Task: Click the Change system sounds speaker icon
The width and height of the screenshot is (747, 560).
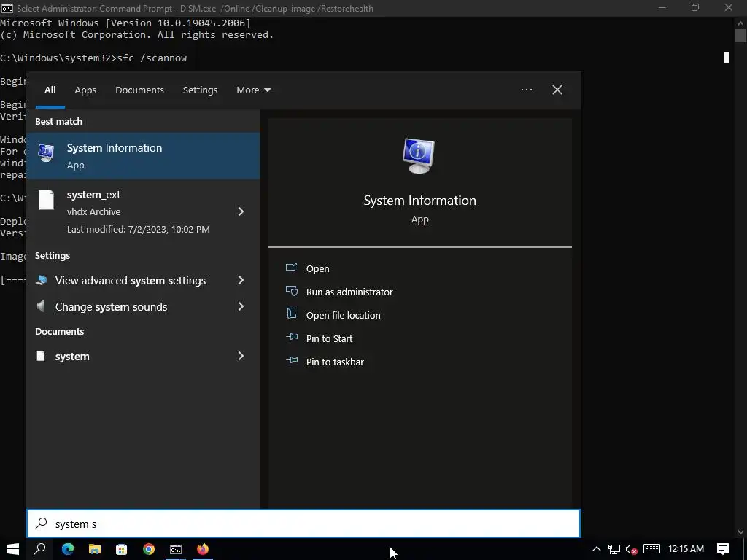Action: coord(41,306)
